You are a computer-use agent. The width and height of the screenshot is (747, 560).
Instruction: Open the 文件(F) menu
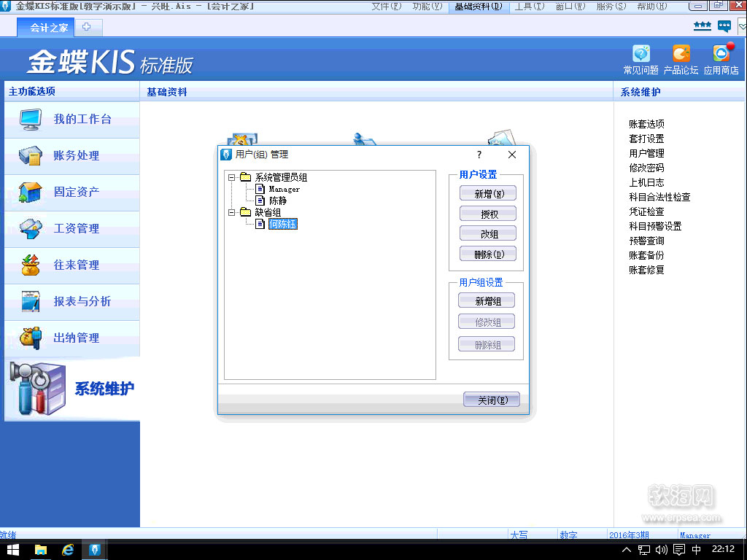tap(387, 6)
